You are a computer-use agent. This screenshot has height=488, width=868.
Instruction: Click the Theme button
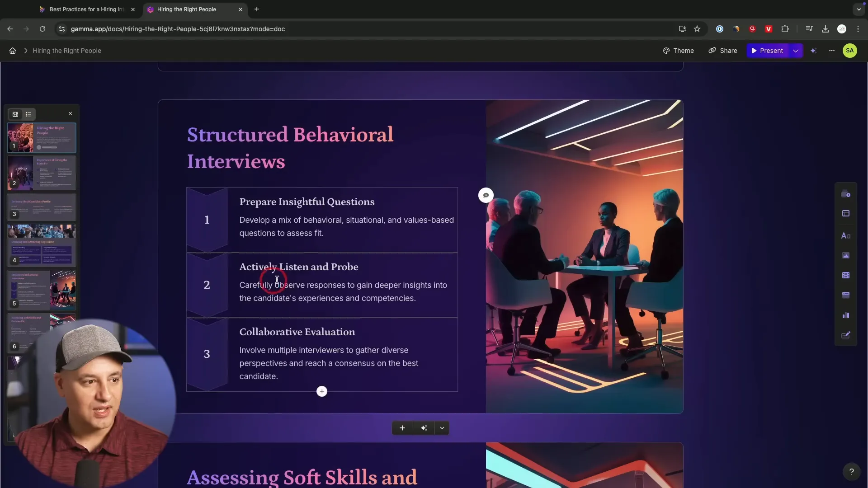point(678,51)
